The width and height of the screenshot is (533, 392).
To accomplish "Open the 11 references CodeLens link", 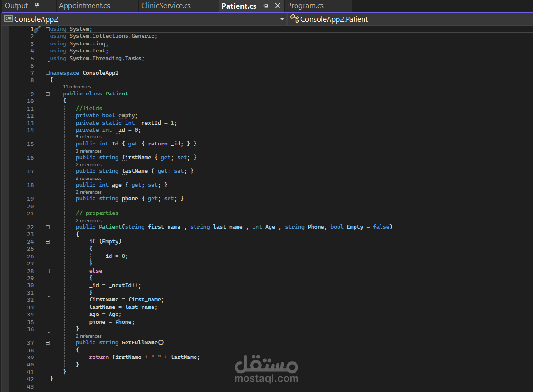I will point(77,87).
